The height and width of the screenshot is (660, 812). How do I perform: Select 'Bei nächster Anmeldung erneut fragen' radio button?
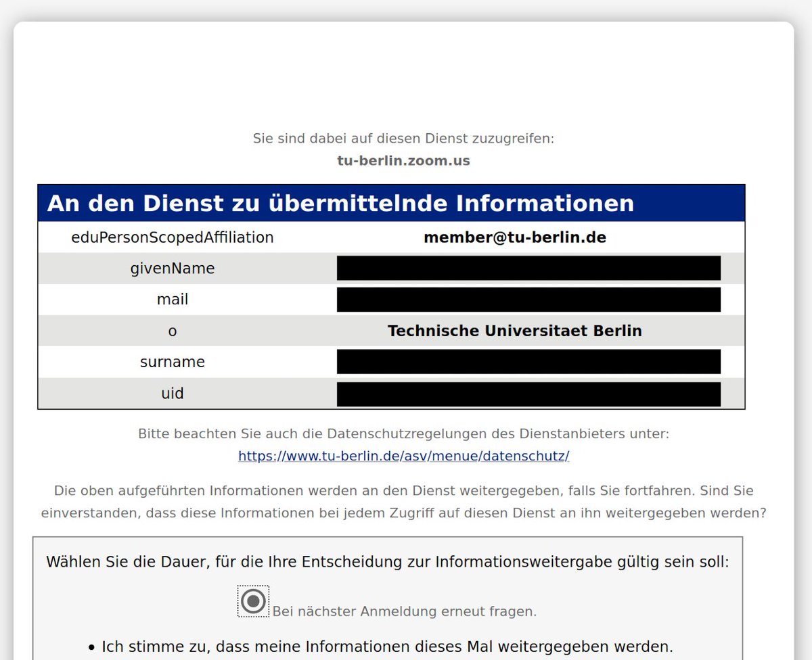[253, 601]
